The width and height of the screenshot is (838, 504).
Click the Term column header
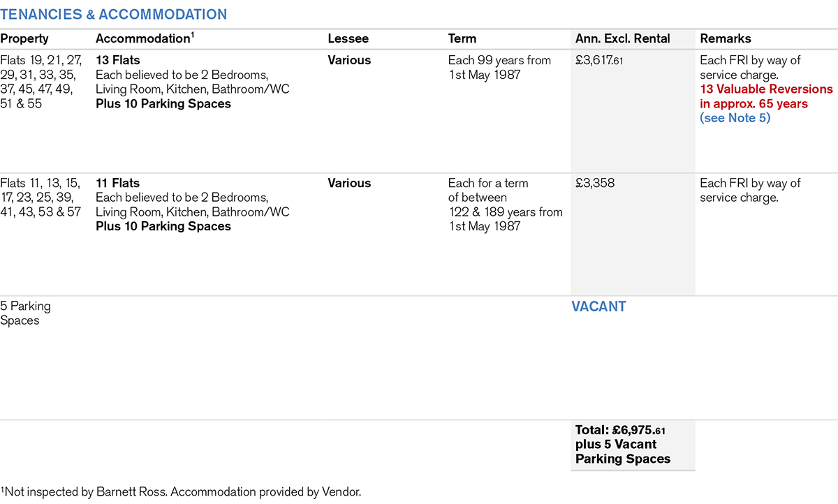tap(462, 39)
